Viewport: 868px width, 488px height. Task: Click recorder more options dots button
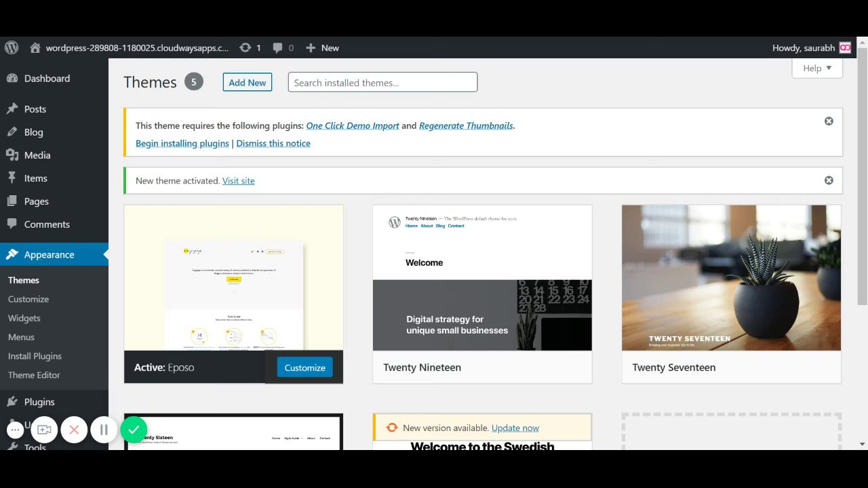tap(15, 429)
